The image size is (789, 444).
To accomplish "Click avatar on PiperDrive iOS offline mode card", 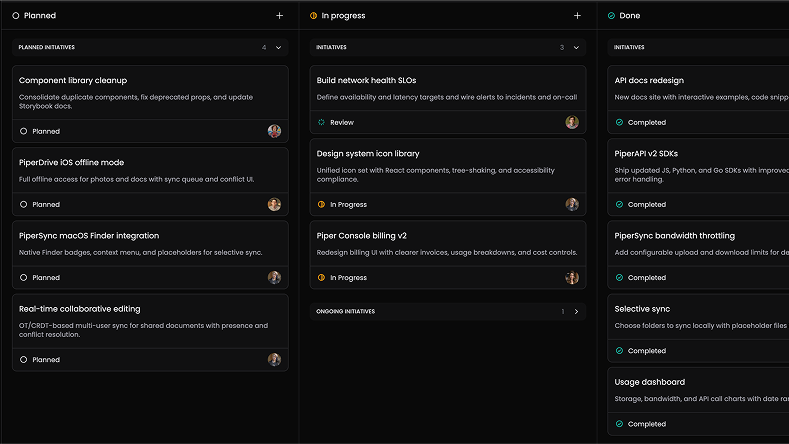I will tap(274, 205).
